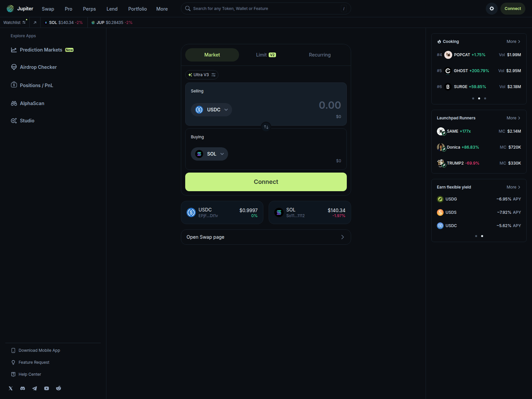
Task: Click the Jupiter logo icon
Action: tap(10, 9)
